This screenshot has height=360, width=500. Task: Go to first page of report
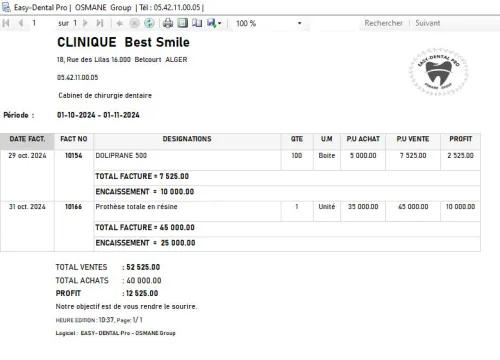pyautogui.click(x=6, y=23)
